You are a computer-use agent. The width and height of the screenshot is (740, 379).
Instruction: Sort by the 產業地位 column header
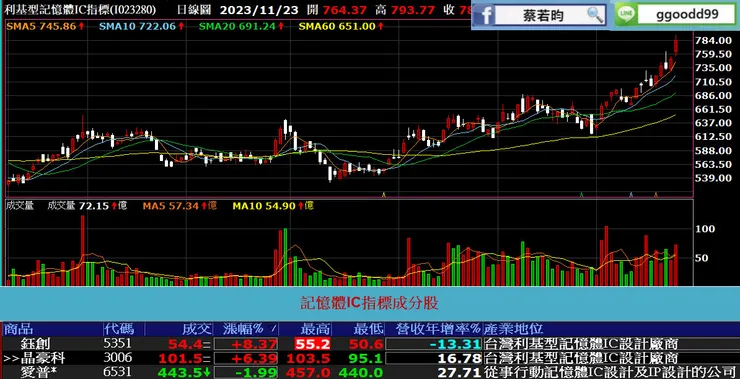(513, 329)
